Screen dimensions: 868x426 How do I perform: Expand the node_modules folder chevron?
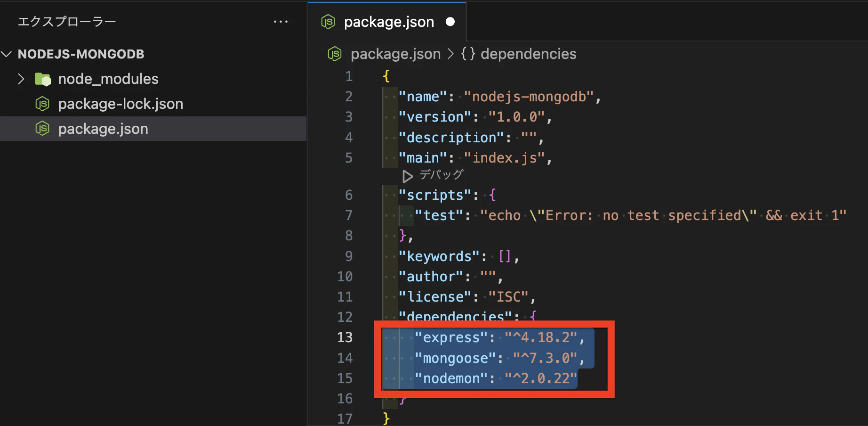click(x=21, y=79)
